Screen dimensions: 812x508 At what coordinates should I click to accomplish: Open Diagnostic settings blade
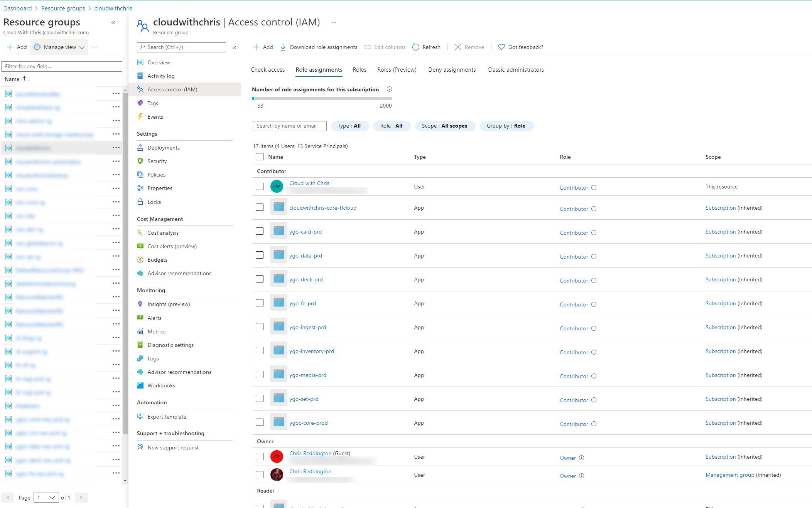coord(171,345)
